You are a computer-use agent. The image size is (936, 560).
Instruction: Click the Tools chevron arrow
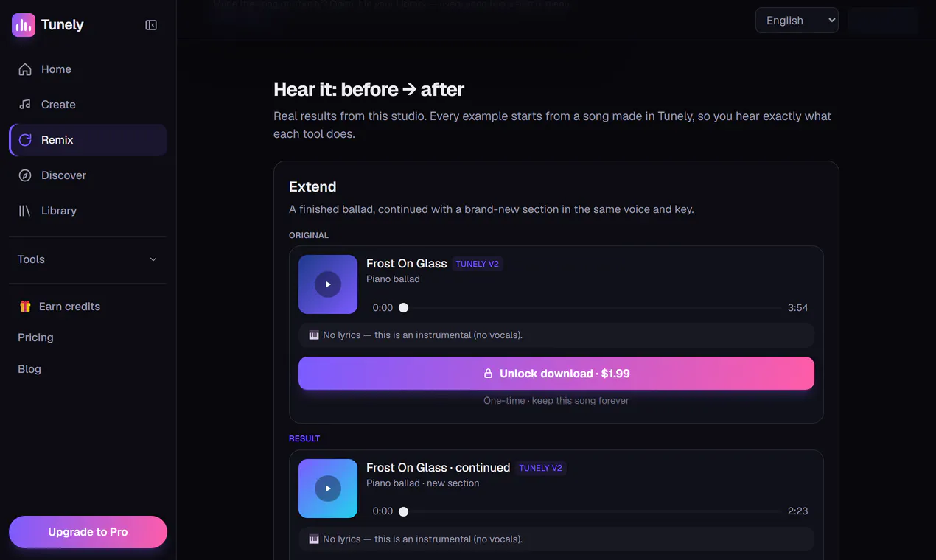pos(153,259)
